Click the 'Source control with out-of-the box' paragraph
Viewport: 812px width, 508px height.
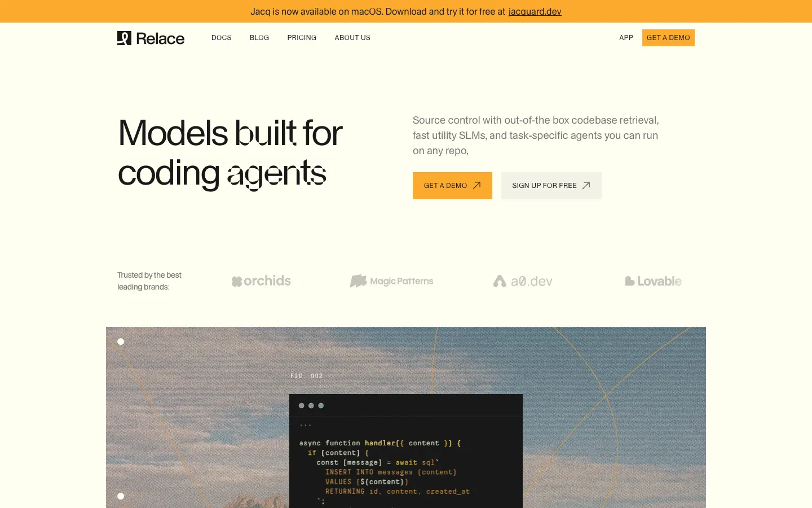(x=536, y=135)
